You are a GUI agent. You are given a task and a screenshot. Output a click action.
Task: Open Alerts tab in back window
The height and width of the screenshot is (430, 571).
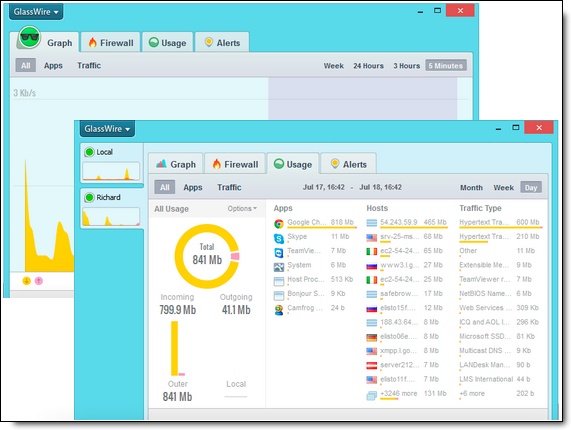pyautogui.click(x=223, y=43)
